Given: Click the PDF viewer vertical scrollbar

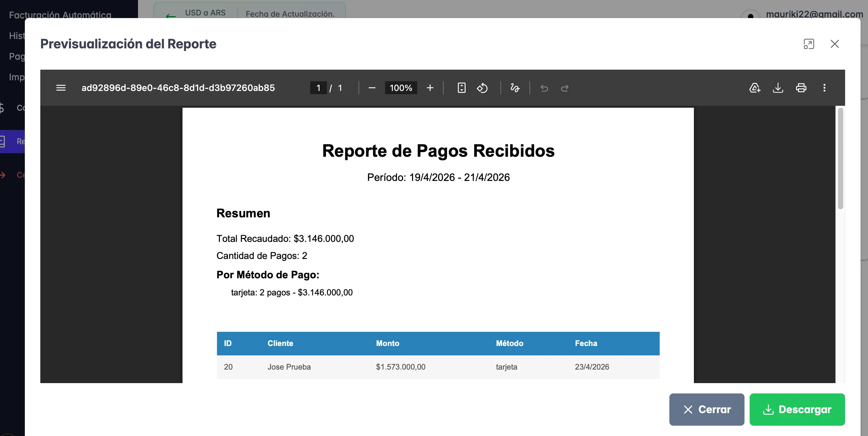Looking at the screenshot, I should point(840,158).
